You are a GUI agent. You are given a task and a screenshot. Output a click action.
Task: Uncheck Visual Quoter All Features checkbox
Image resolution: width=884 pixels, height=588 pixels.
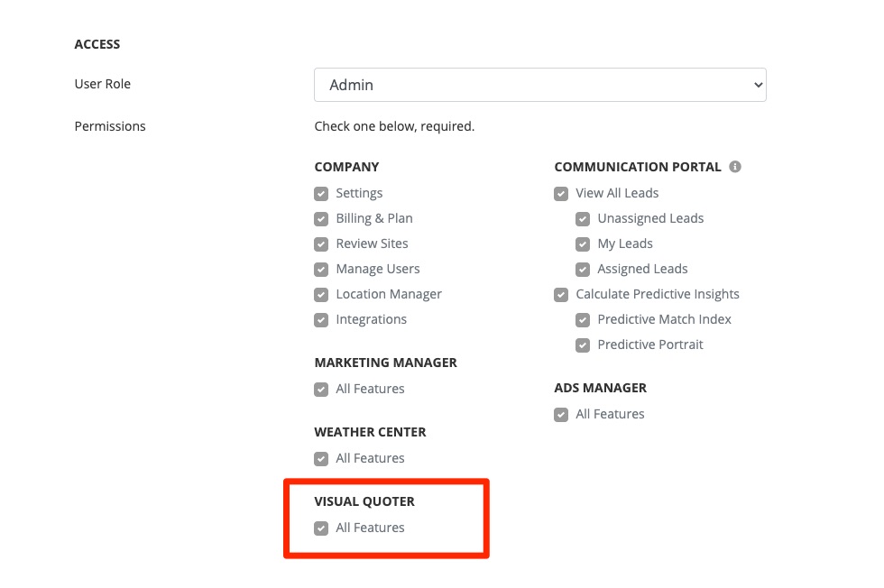tap(321, 528)
